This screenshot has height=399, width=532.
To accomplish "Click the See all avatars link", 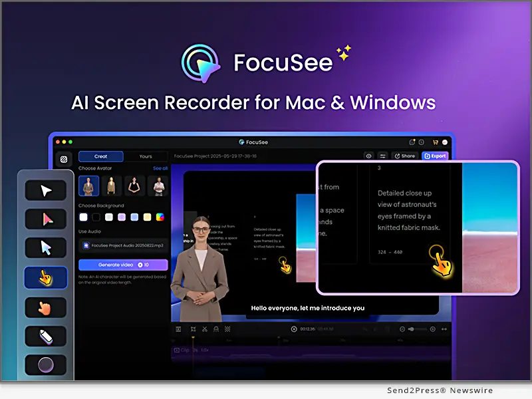I will click(x=160, y=168).
